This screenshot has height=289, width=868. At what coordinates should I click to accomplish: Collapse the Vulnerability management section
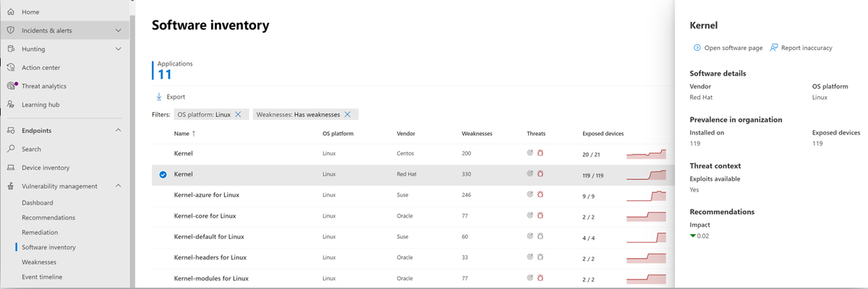point(119,186)
